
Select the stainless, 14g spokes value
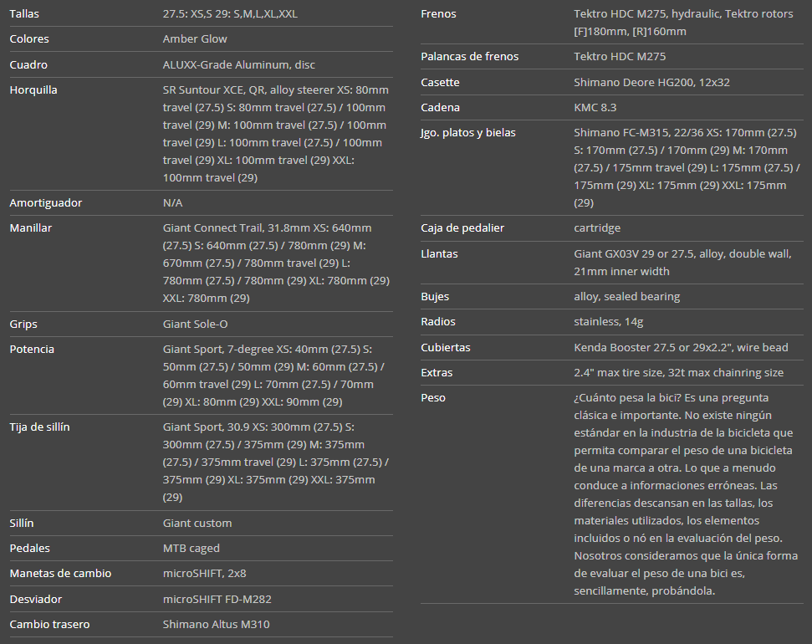pyautogui.click(x=608, y=322)
